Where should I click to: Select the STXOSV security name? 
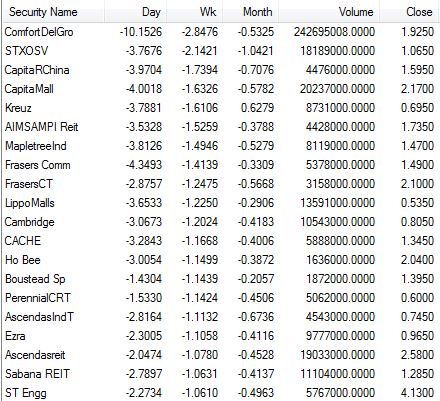tap(27, 51)
